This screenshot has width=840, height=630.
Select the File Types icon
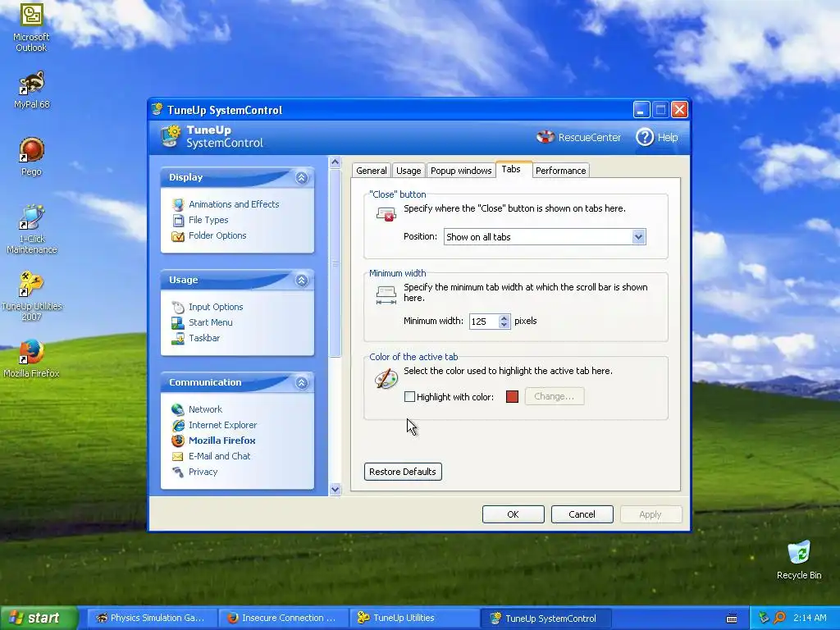click(x=178, y=220)
